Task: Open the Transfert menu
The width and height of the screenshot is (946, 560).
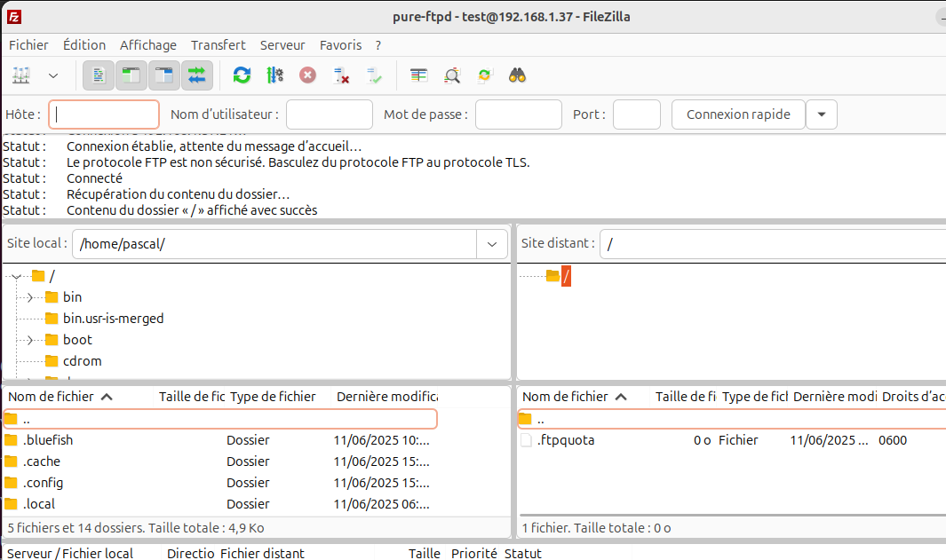Action: (x=219, y=45)
